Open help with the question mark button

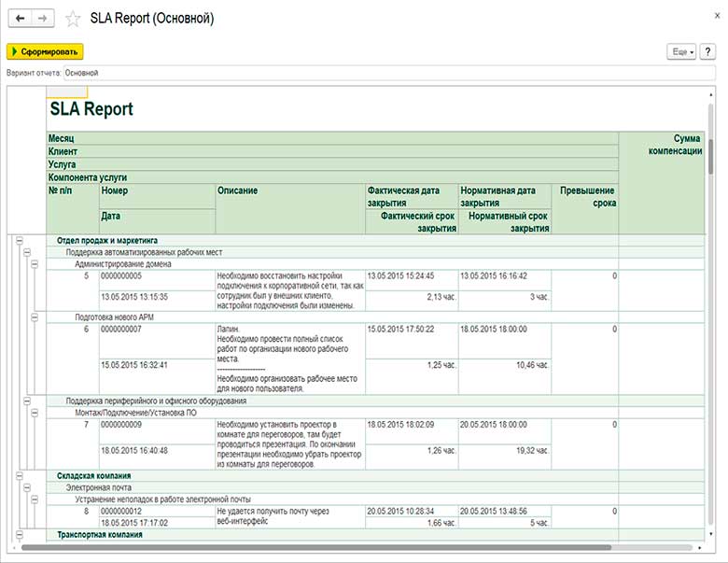tap(707, 51)
